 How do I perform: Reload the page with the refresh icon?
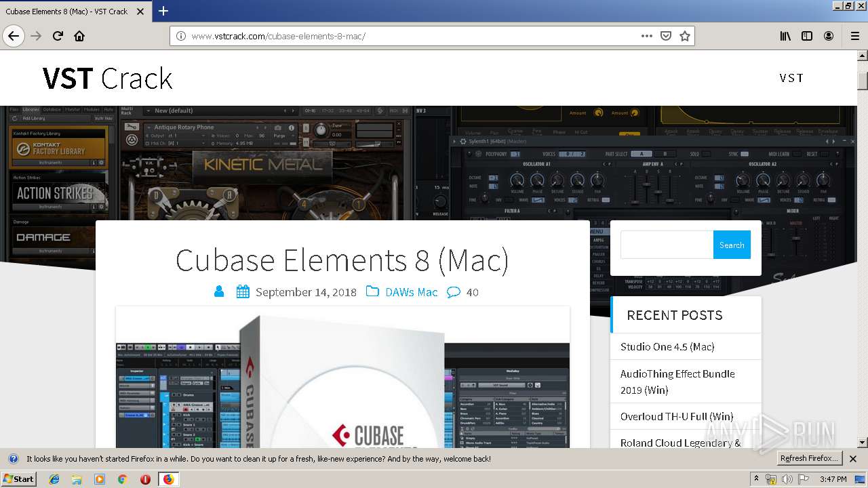click(58, 36)
